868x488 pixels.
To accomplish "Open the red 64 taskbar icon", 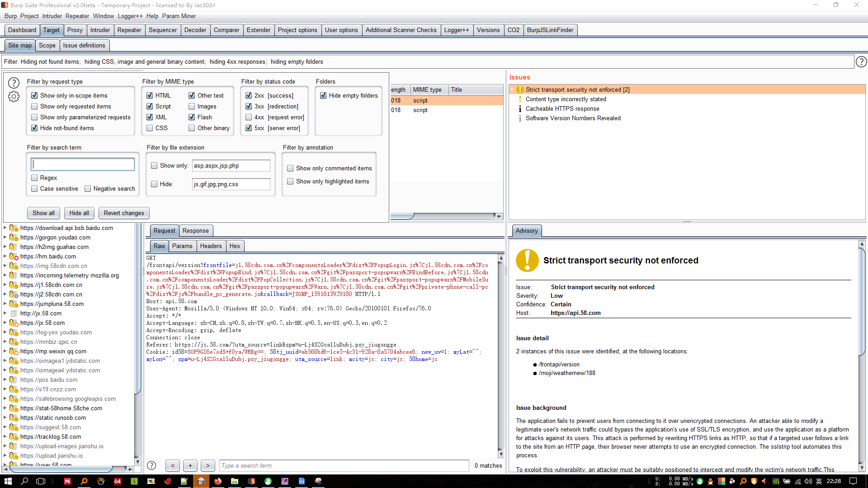I will [118, 481].
